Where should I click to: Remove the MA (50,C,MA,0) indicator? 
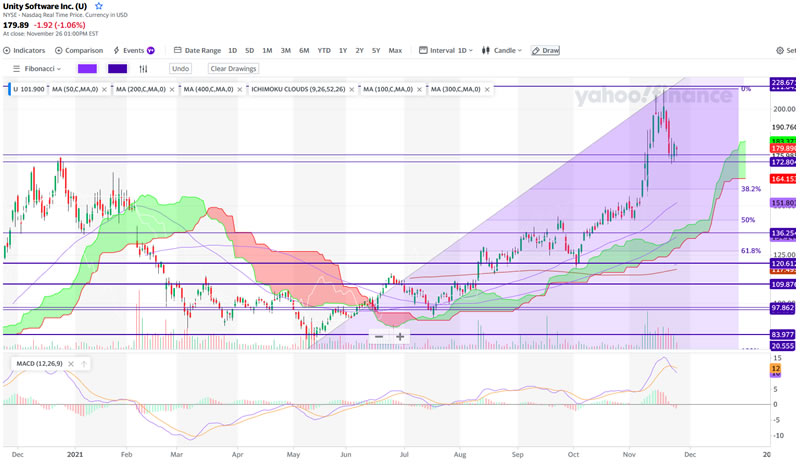click(x=105, y=89)
